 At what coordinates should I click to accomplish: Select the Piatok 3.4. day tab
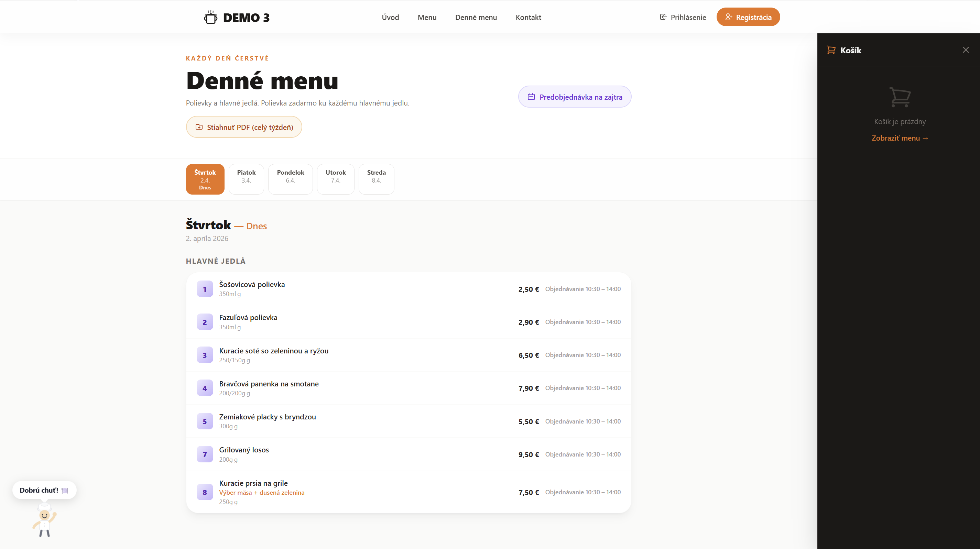(246, 179)
